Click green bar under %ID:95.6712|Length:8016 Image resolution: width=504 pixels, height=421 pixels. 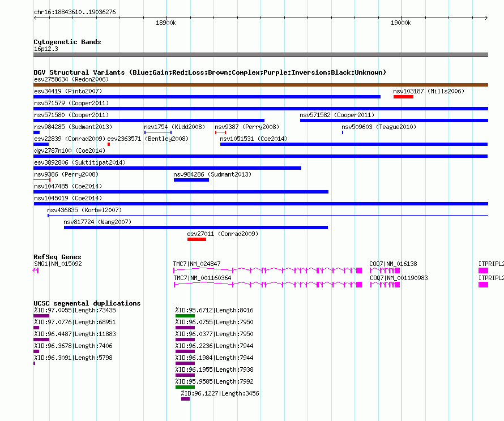[x=185, y=316]
